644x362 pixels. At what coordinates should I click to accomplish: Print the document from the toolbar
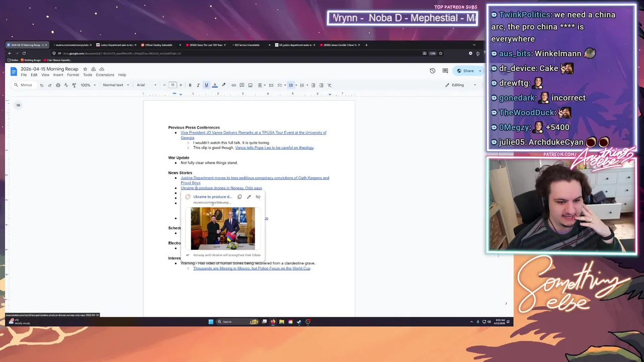(x=58, y=85)
